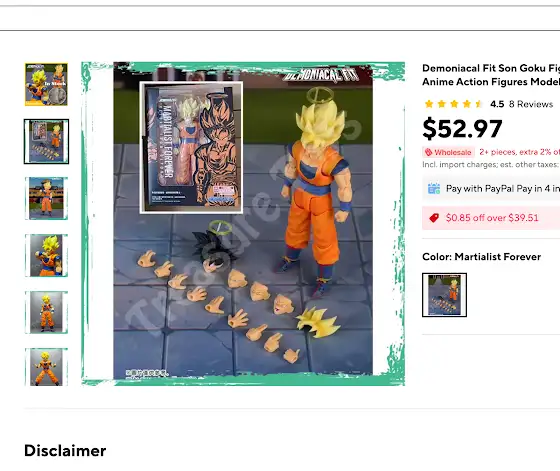Screen dimensions: 560x471
Task: Open the Pay with PayPal Pay in 4 option
Action: [x=491, y=189]
